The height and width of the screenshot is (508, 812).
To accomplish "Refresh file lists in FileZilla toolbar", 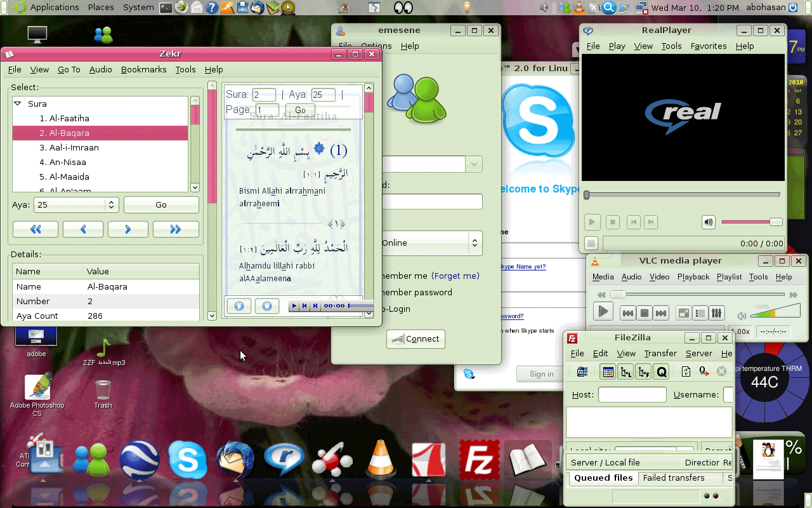I will 686,372.
